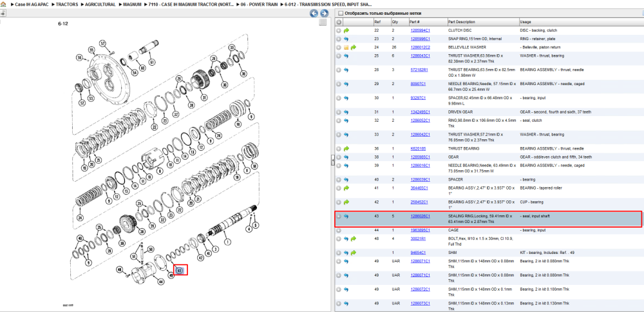Open part number link 1285994C1
The width and height of the screenshot is (644, 312).
click(420, 30)
